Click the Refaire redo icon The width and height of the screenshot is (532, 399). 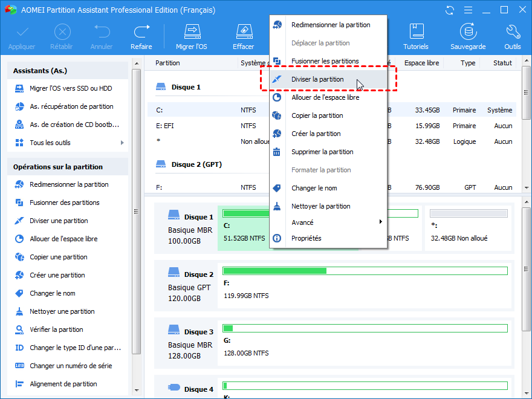pos(141,31)
